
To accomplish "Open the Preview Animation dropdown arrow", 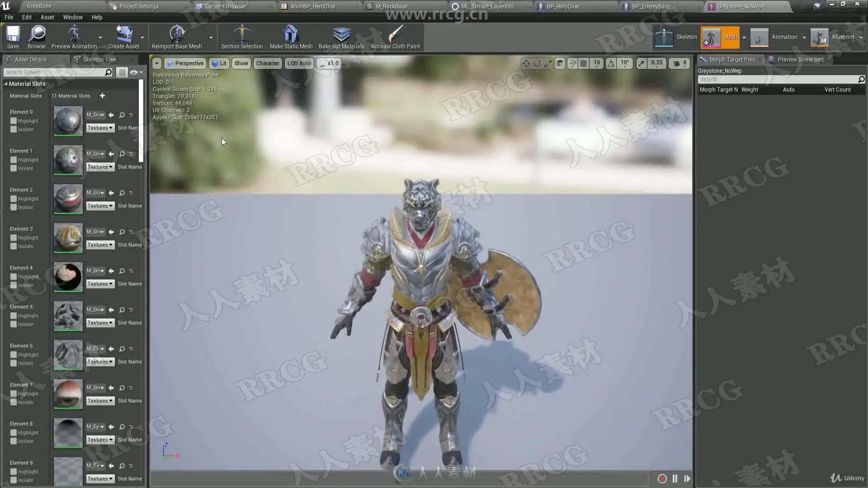I will coord(100,38).
